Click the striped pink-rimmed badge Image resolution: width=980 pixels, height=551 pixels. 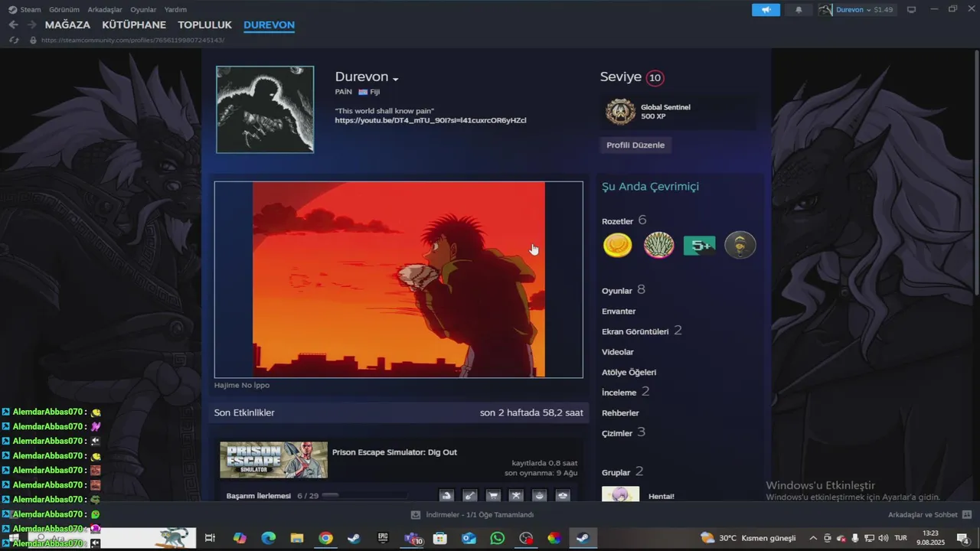point(658,245)
